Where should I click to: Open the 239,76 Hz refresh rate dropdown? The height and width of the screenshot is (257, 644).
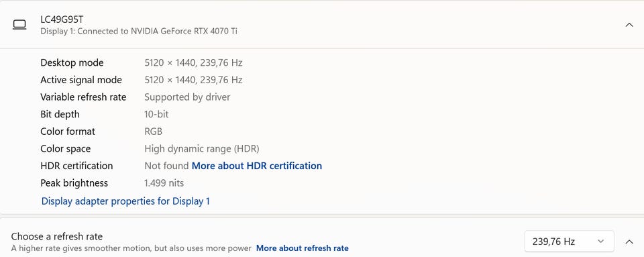(570, 242)
